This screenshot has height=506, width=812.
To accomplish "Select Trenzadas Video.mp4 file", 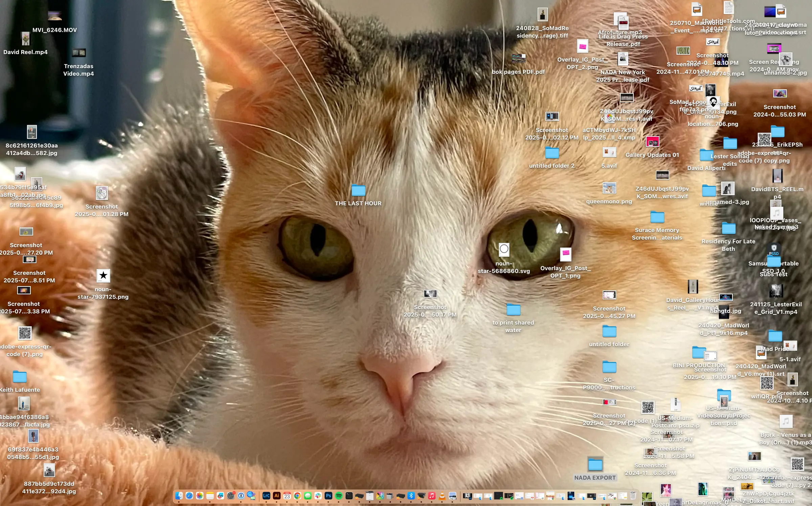I will (x=79, y=53).
